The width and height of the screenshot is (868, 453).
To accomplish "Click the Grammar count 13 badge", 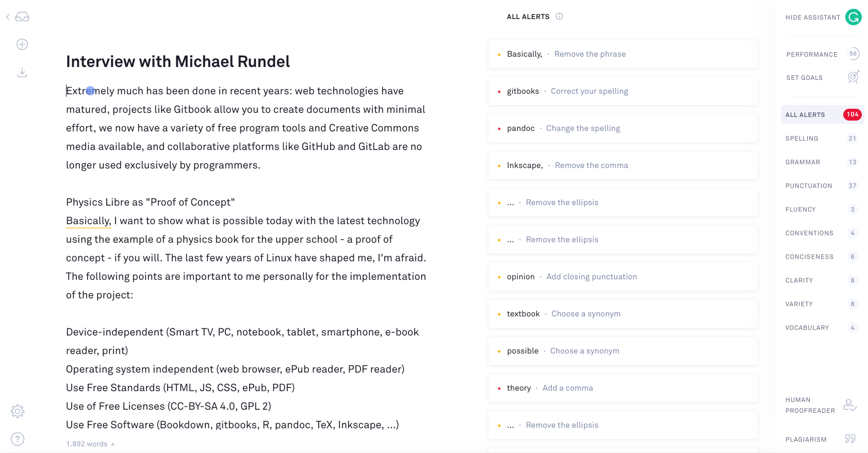I will click(x=853, y=162).
